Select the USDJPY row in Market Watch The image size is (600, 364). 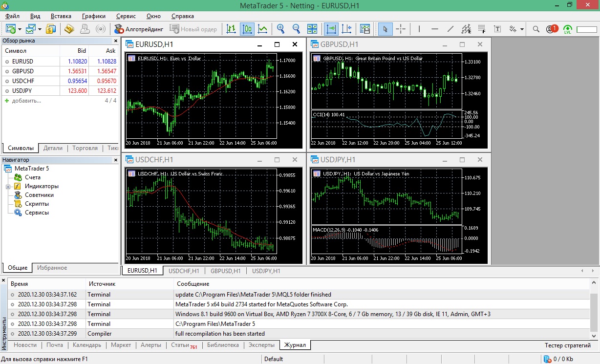tap(60, 91)
